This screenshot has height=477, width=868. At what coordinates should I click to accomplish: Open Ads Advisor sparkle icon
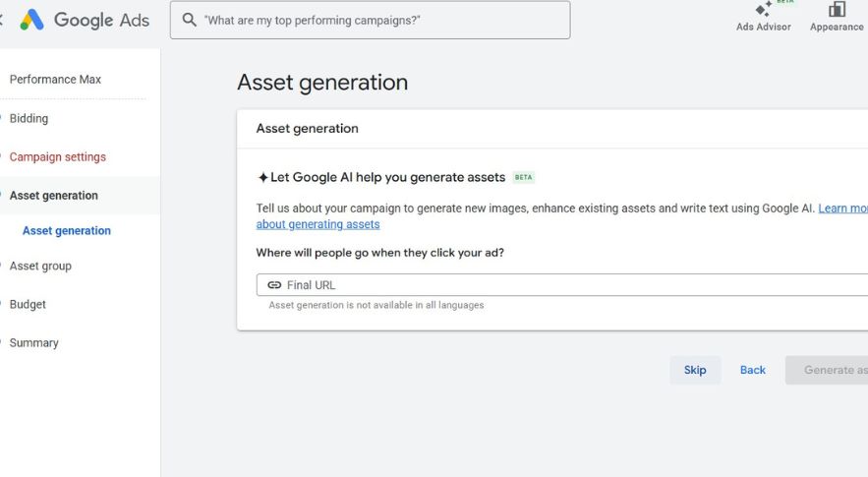click(764, 8)
